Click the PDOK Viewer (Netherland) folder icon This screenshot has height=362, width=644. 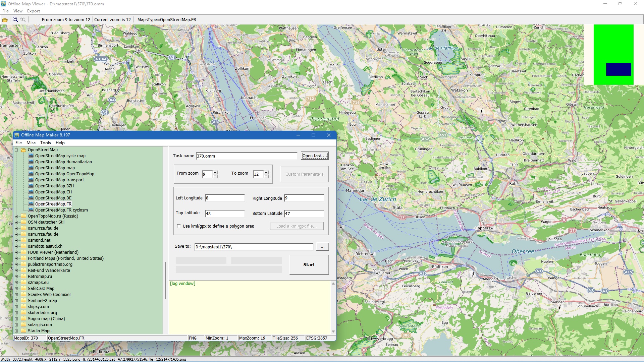point(23,252)
